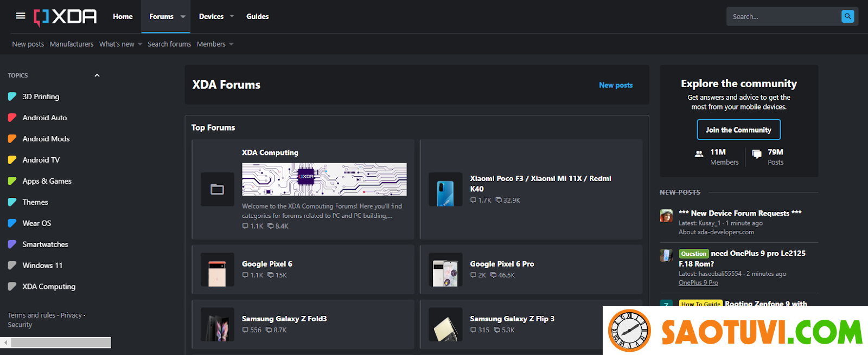Image resolution: width=868 pixels, height=355 pixels.
Task: Go to the Home tab
Action: click(123, 16)
